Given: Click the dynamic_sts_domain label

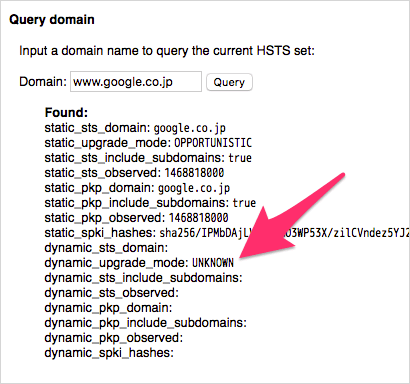Looking at the screenshot, I should point(106,248).
